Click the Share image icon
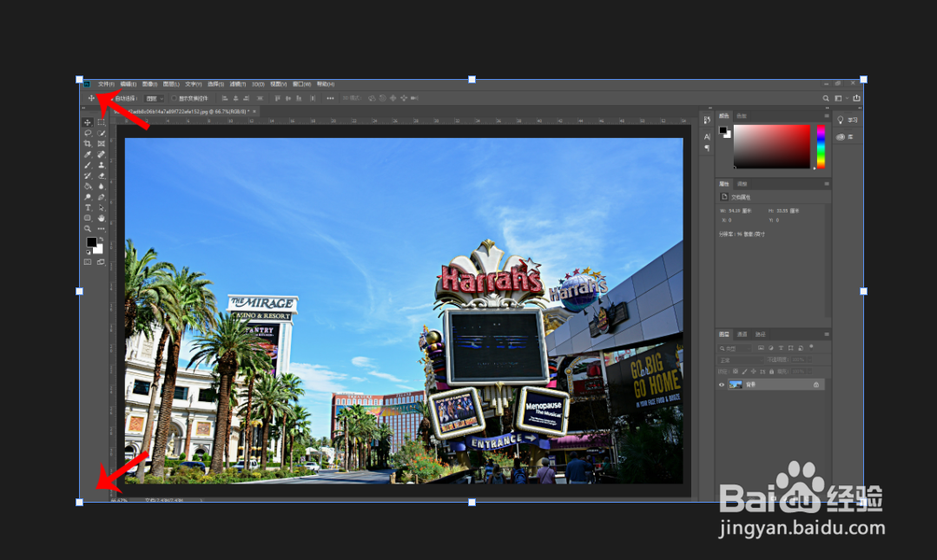The image size is (937, 560). 857,99
